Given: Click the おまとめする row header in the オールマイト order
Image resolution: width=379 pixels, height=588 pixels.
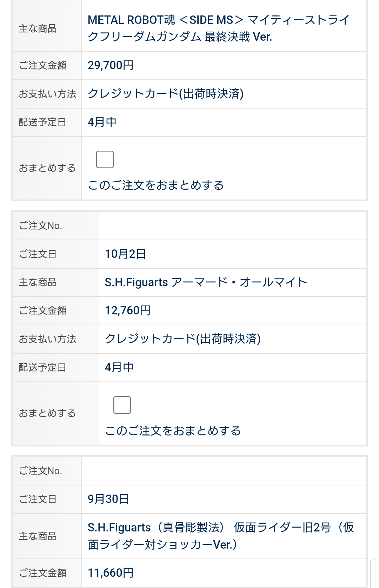Looking at the screenshot, I should point(47,413).
